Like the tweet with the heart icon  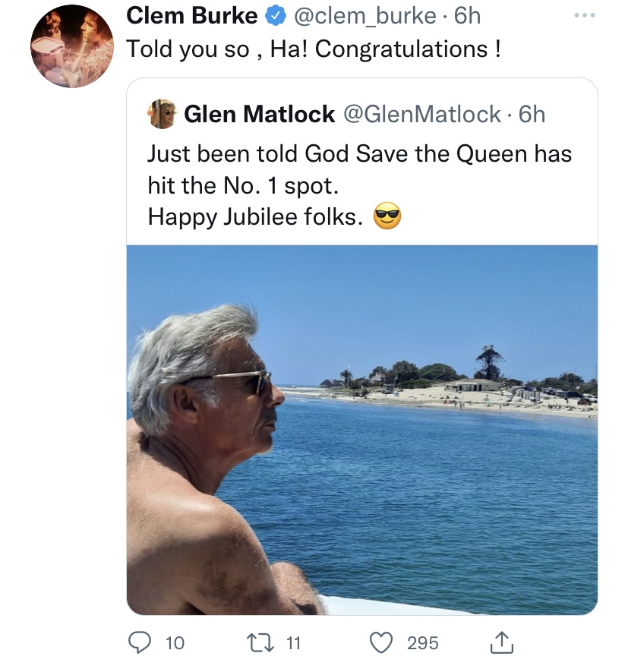[x=383, y=642]
